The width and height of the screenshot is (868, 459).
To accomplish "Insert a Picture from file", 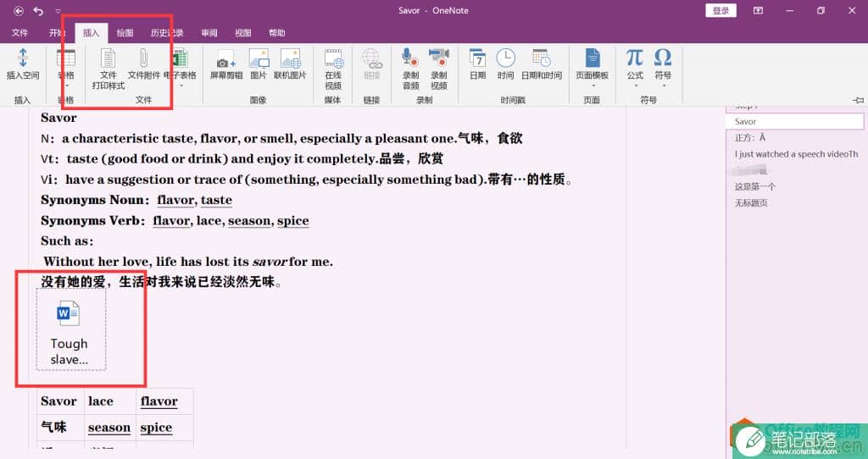I will point(258,58).
